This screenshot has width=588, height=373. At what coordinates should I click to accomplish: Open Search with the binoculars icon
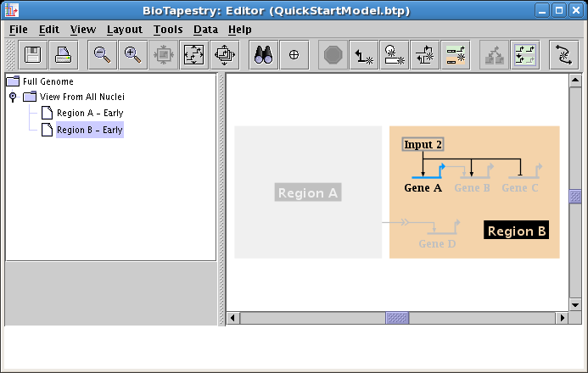(264, 54)
